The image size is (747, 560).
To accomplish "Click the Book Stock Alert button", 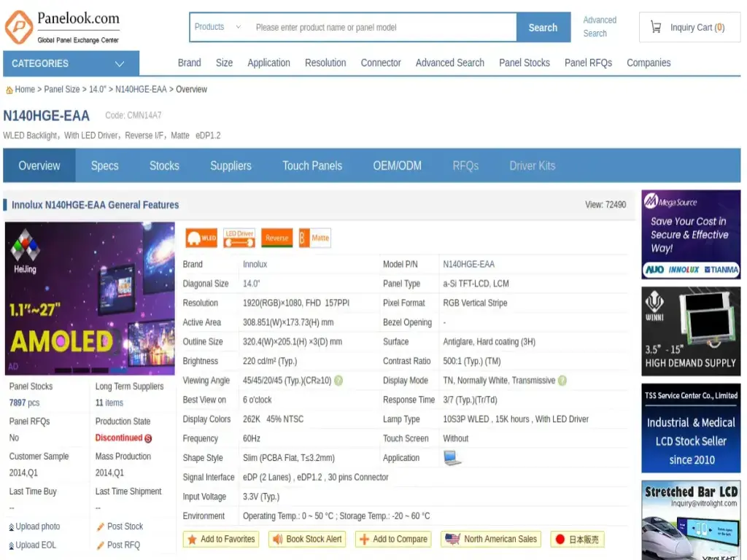I will 307,540.
